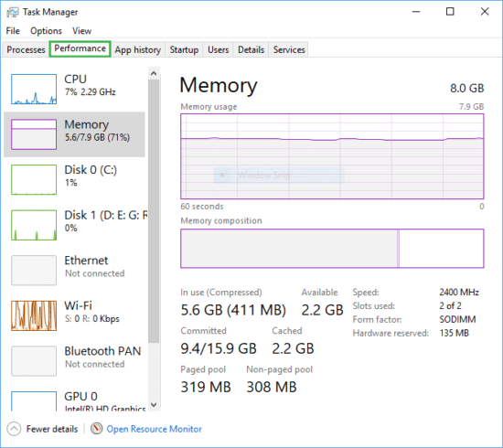This screenshot has height=448, width=503.
Task: Open Resource Monitor link
Action: click(x=154, y=429)
